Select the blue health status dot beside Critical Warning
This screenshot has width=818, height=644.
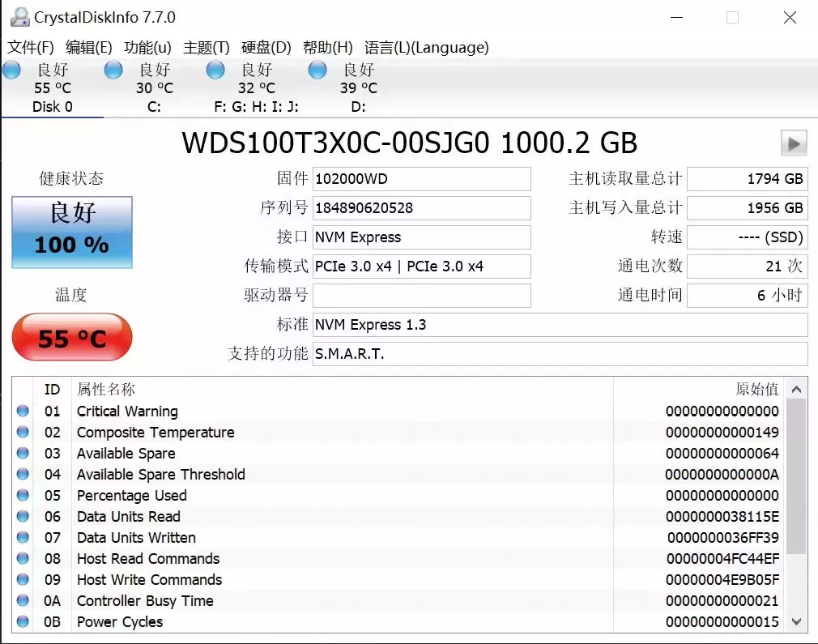point(23,411)
